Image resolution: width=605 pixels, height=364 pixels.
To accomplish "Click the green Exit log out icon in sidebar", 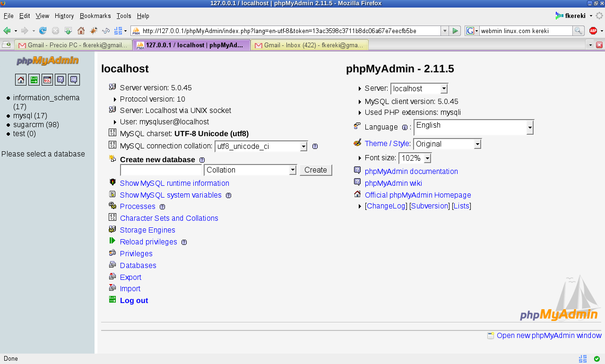I will [x=34, y=80].
